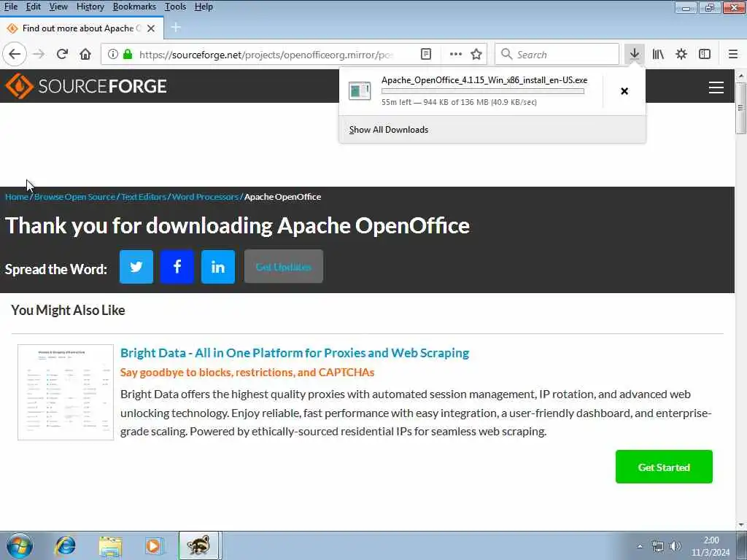Image resolution: width=747 pixels, height=560 pixels.
Task: Open page actions three-dot menu
Action: click(455, 54)
